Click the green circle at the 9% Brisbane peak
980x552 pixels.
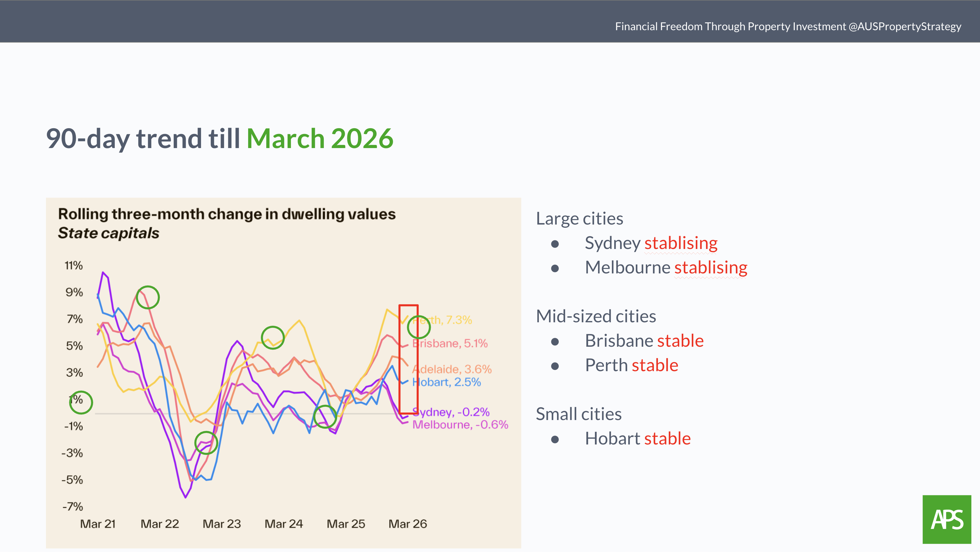coord(148,297)
